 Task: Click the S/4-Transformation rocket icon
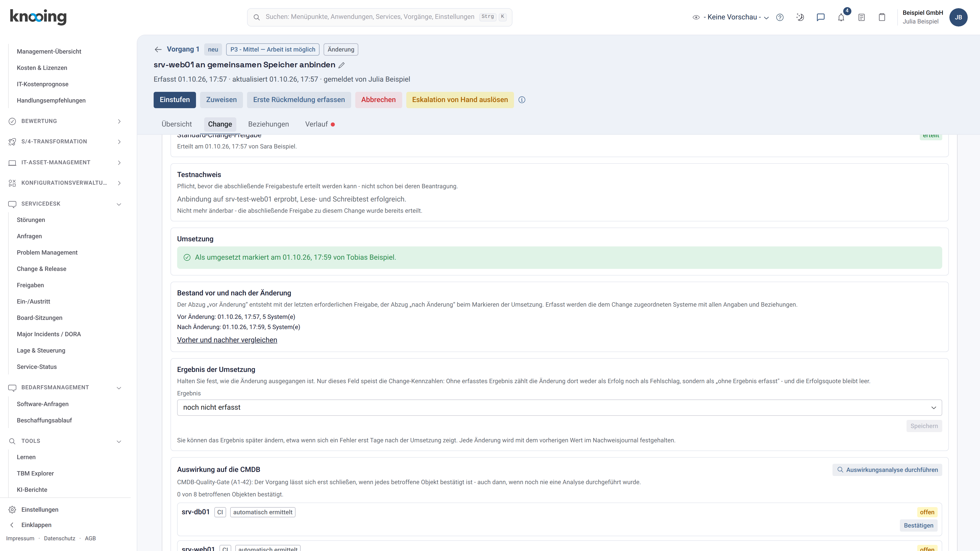point(12,142)
